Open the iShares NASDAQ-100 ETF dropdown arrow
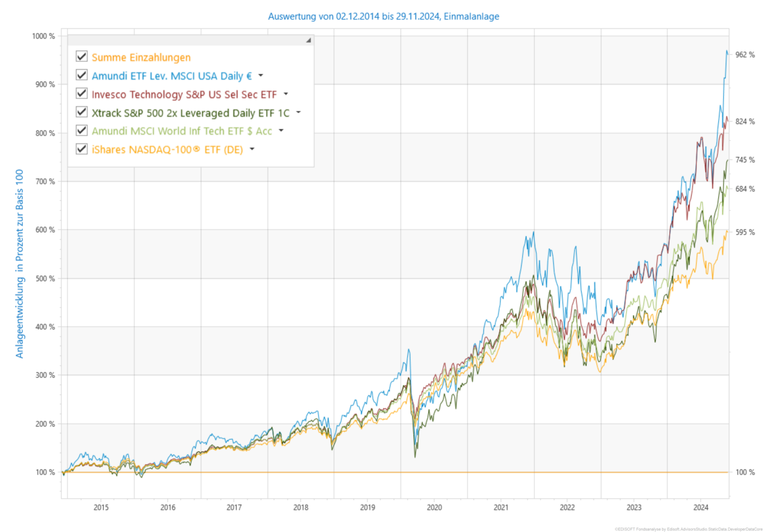 pos(252,149)
